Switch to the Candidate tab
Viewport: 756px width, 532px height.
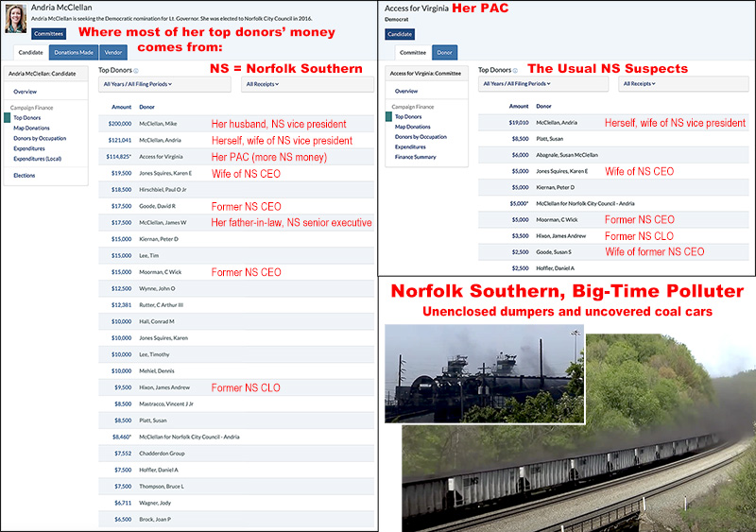pyautogui.click(x=31, y=52)
